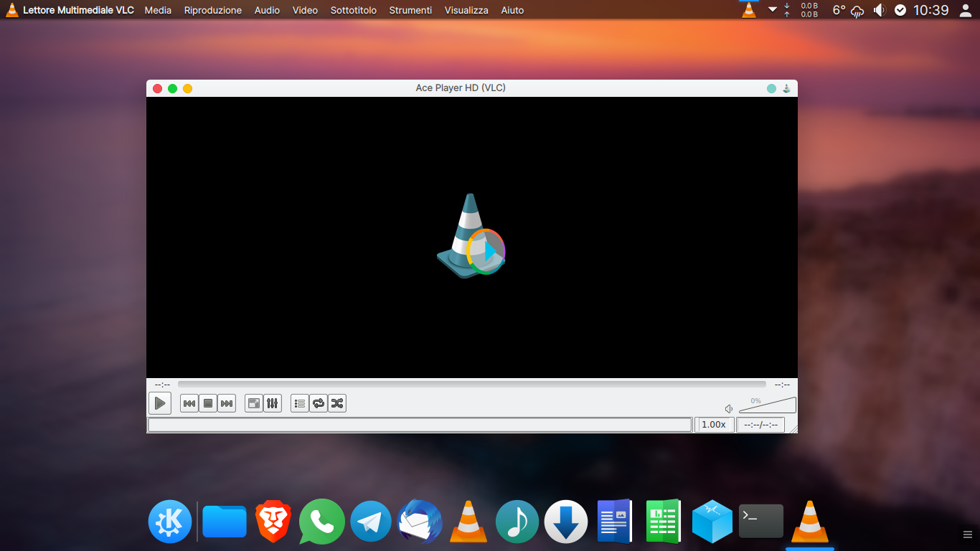Screen dimensions: 980x551
Task: Click the seek progress bar
Action: tap(472, 385)
